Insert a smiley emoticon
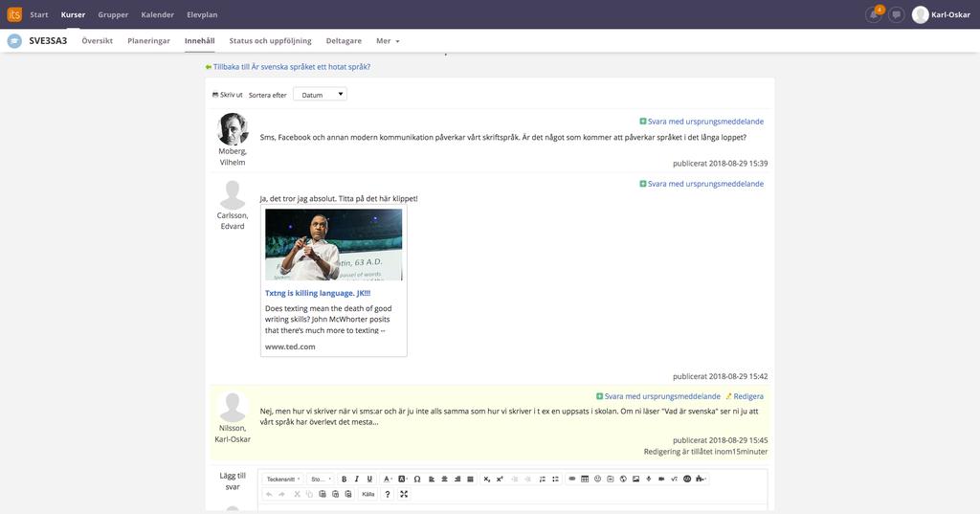The width and height of the screenshot is (980, 514). coord(597,479)
